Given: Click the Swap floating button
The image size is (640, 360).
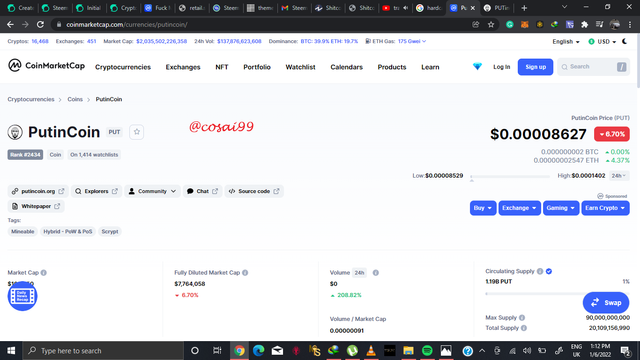Looking at the screenshot, I should click(x=606, y=302).
